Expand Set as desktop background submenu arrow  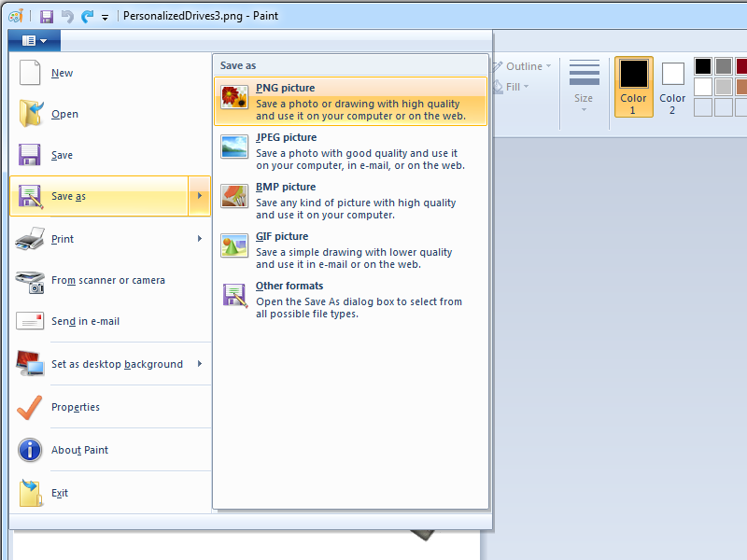tap(200, 364)
